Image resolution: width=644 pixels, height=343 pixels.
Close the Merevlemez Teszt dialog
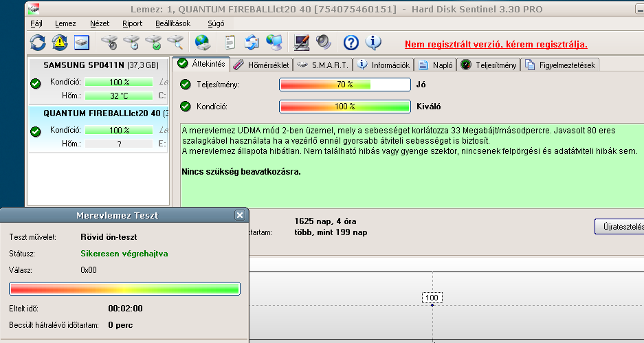[240, 215]
